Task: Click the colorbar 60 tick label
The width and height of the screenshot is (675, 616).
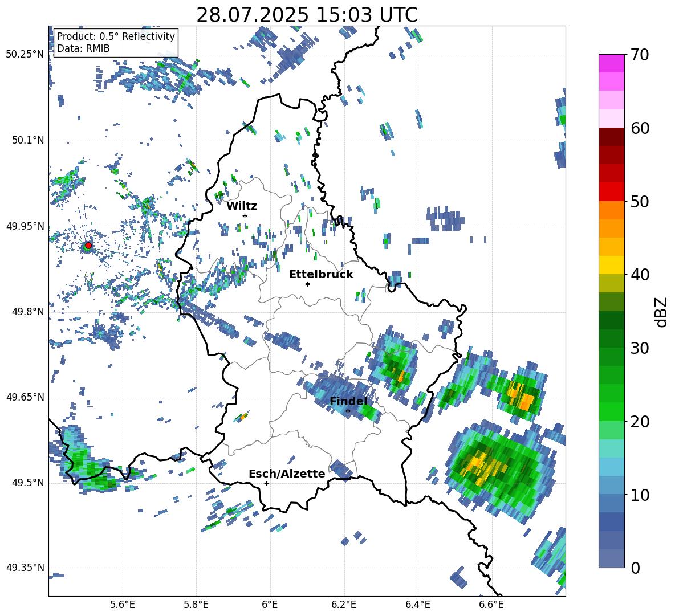Action: (x=640, y=128)
